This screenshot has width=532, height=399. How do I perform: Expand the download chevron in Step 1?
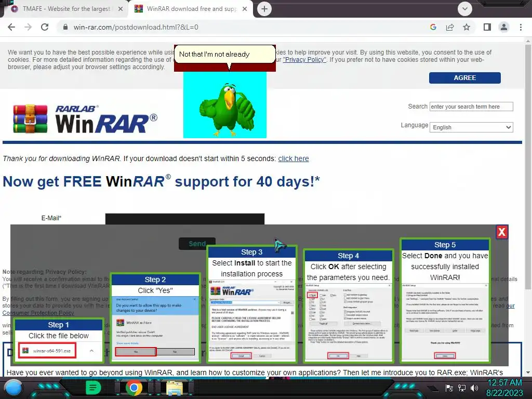coord(91,351)
